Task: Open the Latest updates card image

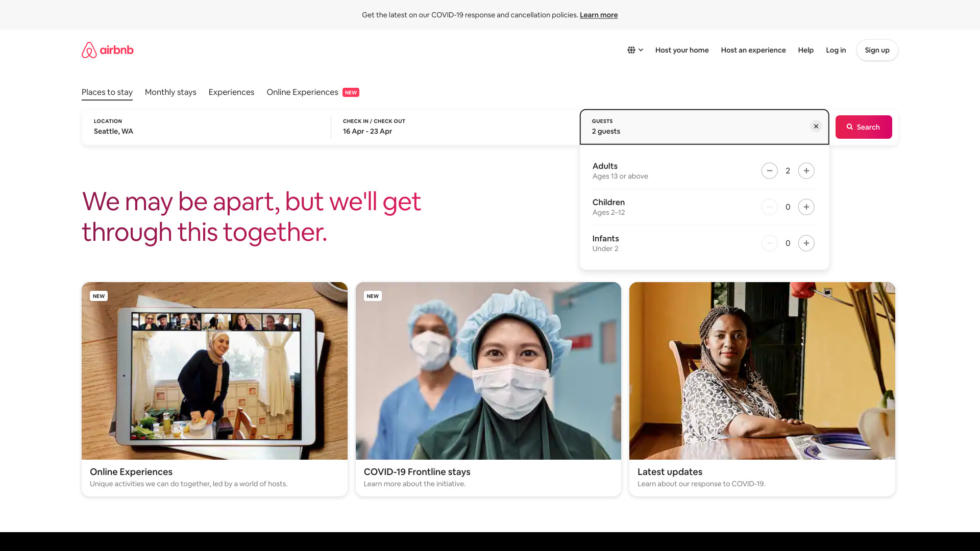Action: (x=762, y=371)
